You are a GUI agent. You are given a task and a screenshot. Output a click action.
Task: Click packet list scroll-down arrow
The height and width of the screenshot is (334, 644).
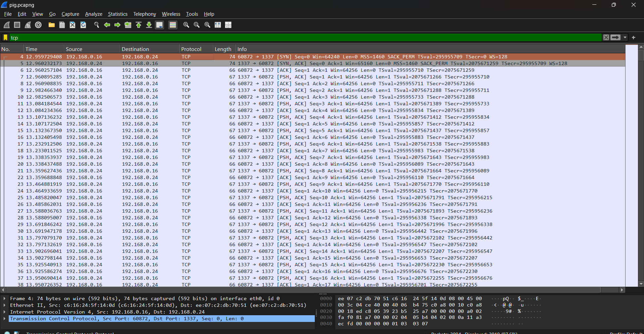641,284
